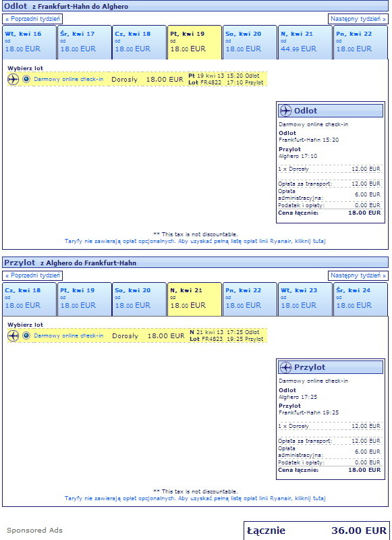
Task: Select radio button for FR4823 return flight
Action: point(26,335)
